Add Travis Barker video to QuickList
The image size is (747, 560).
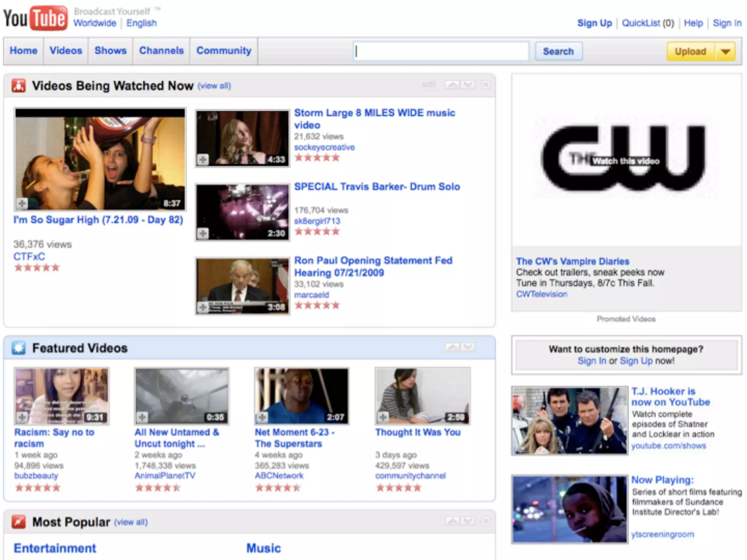(203, 233)
